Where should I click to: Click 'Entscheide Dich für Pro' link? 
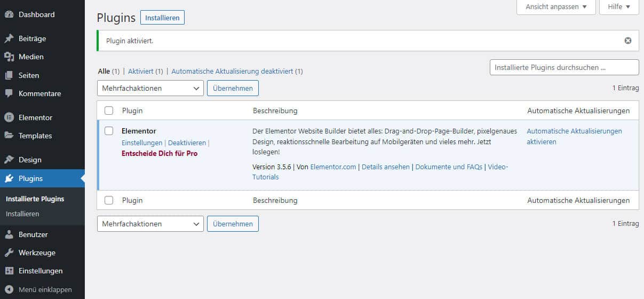pyautogui.click(x=160, y=153)
